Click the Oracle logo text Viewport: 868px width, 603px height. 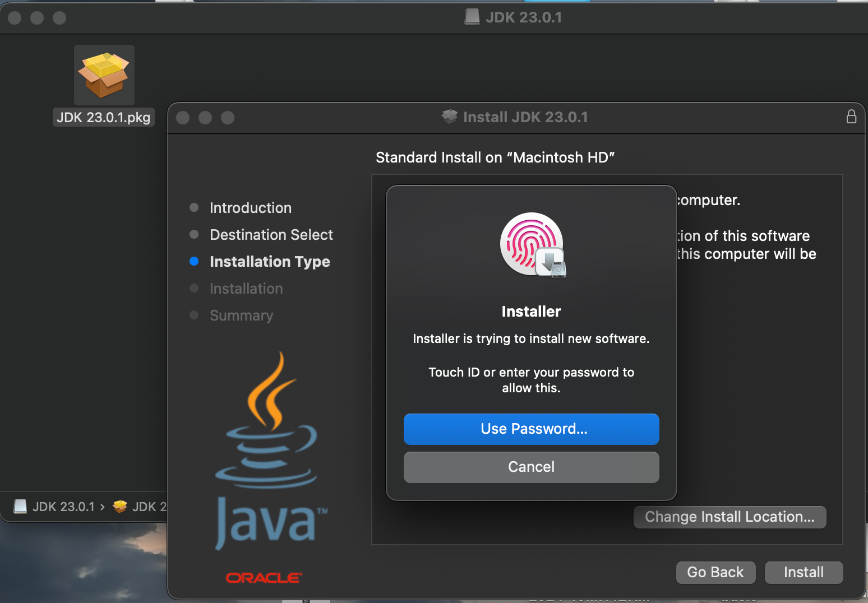(264, 578)
